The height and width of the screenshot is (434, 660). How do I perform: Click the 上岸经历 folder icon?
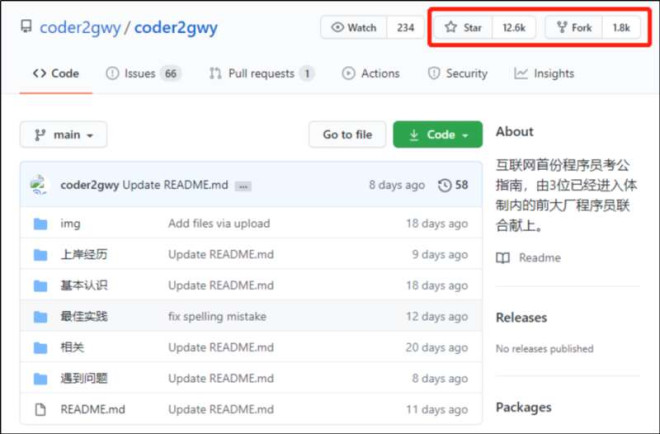pyautogui.click(x=40, y=255)
